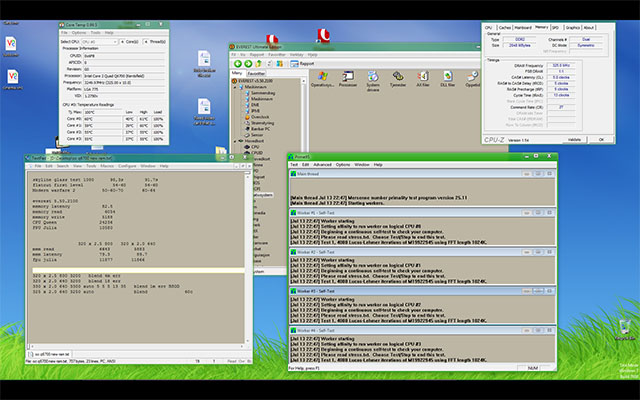The image size is (640, 400).
Task: Select Overclock item in EVEREST tree
Action: 257,117
